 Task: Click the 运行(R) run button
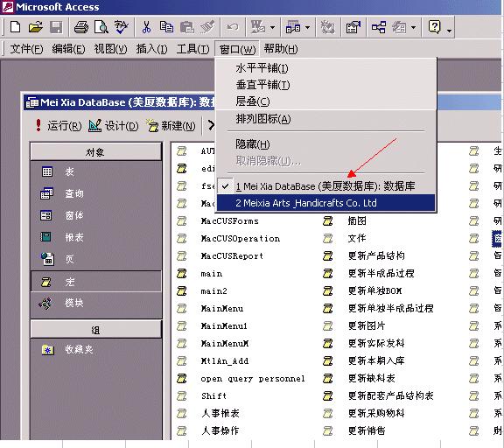pyautogui.click(x=58, y=125)
